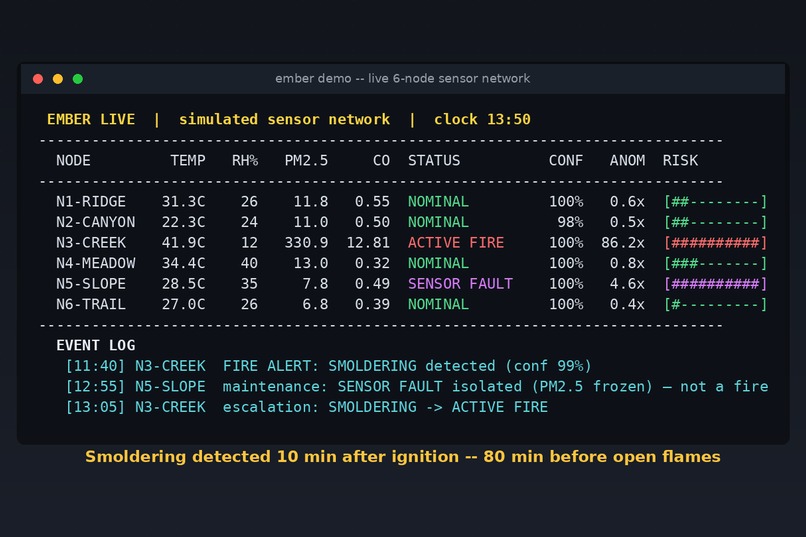Image resolution: width=806 pixels, height=537 pixels.
Task: Click the window title 'ember demo -- live 6-node sensor network'
Action: 402,79
